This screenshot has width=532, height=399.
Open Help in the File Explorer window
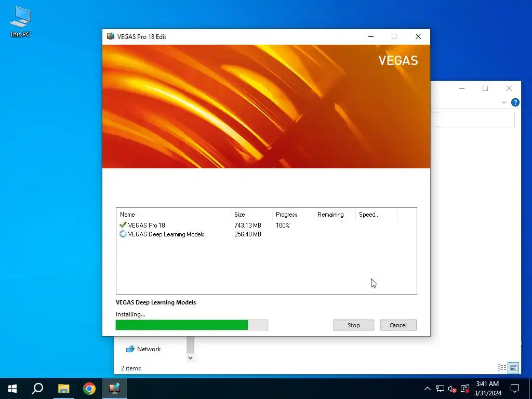(x=515, y=102)
